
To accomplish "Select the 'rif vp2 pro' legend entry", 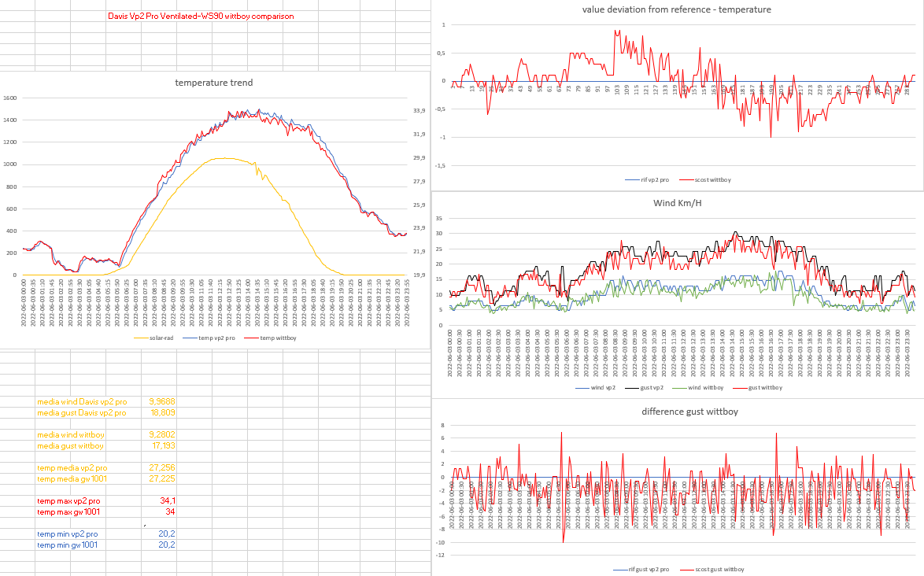I will click(x=649, y=179).
